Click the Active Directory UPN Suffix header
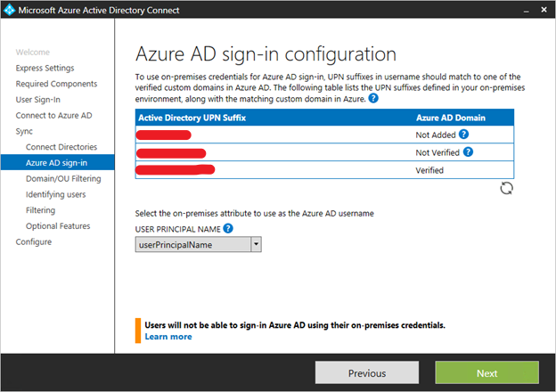 [x=192, y=118]
